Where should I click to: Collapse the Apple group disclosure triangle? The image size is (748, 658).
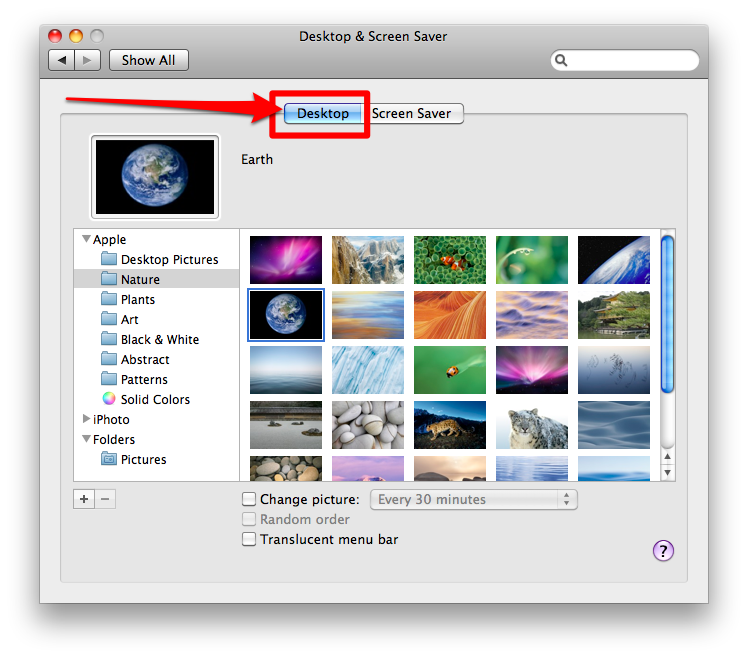[x=85, y=239]
